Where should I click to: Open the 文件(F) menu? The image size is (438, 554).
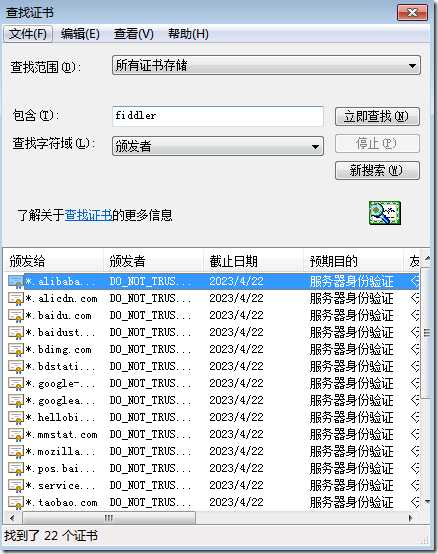tap(28, 34)
